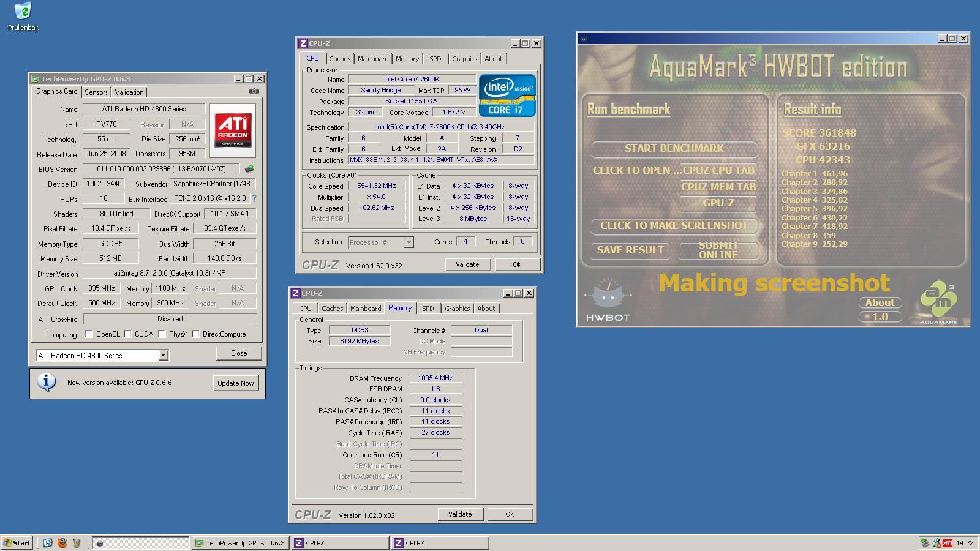The height and width of the screenshot is (551, 980).
Task: Click Validate in bottom CPU-Z window
Action: pyautogui.click(x=460, y=514)
